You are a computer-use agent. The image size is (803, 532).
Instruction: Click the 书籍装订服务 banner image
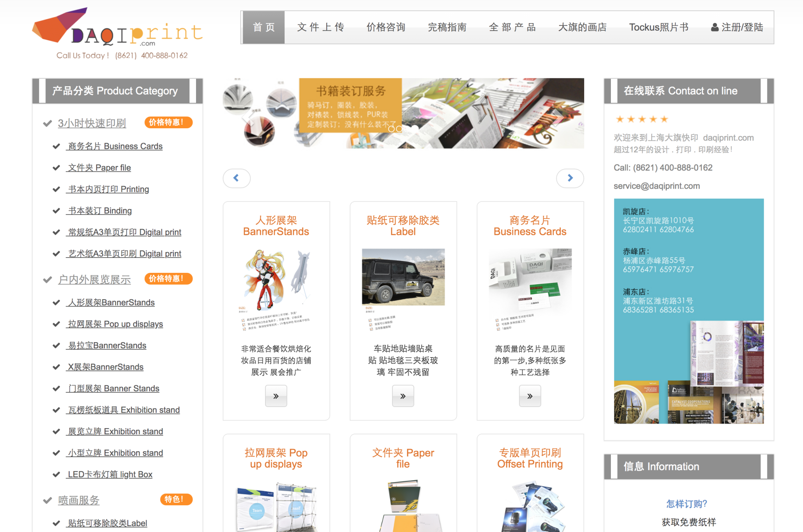click(x=403, y=113)
